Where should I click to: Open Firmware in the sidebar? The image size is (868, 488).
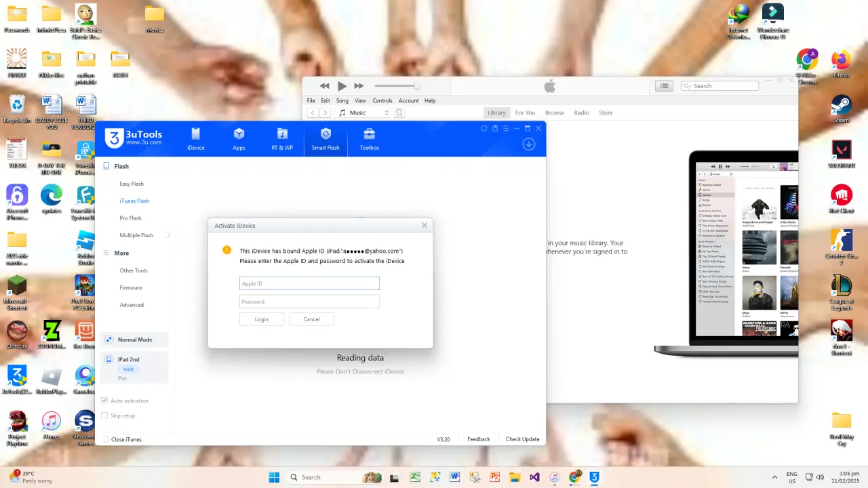(x=131, y=287)
